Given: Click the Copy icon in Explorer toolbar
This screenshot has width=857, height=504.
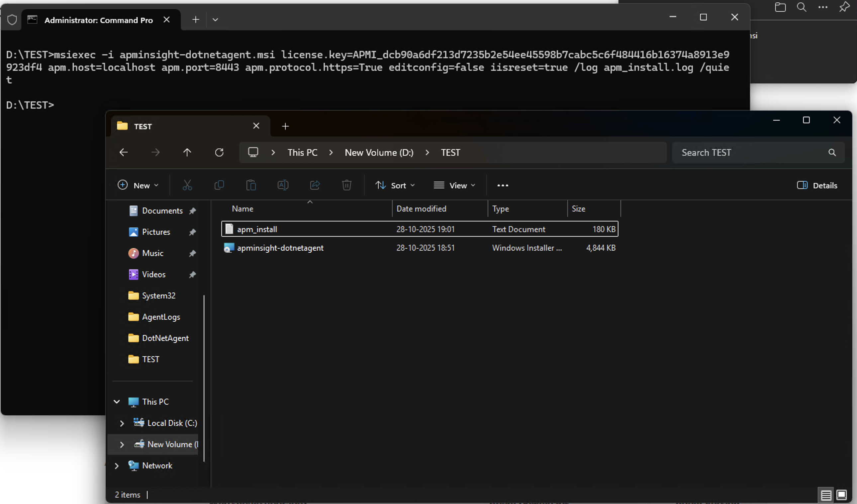Looking at the screenshot, I should (x=219, y=185).
